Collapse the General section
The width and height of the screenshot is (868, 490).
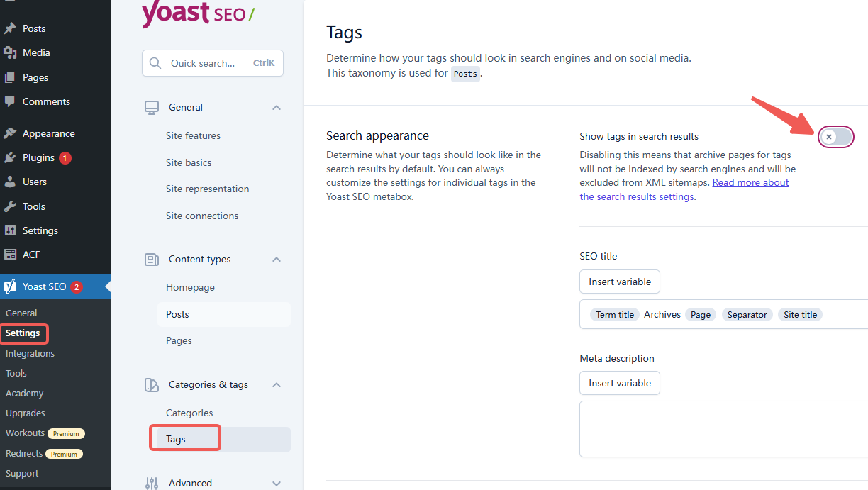(x=276, y=107)
